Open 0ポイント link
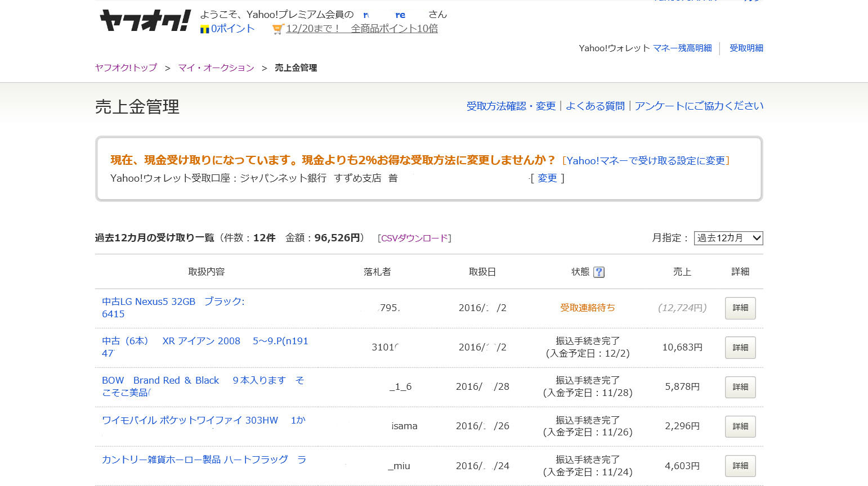The image size is (868, 486). (x=233, y=29)
